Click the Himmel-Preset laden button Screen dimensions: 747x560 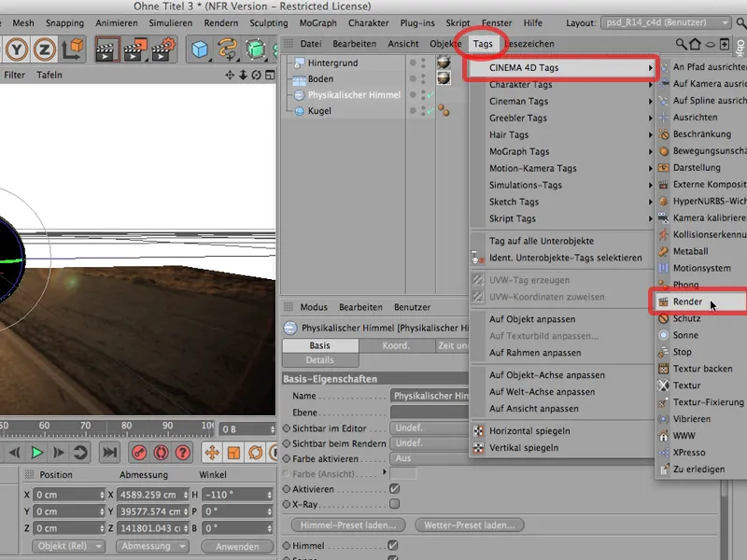tap(348, 525)
